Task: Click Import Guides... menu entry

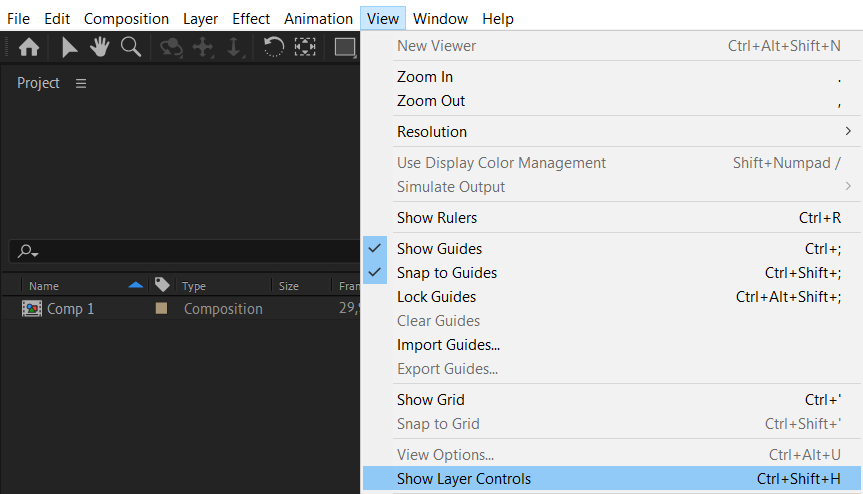Action: click(x=448, y=345)
